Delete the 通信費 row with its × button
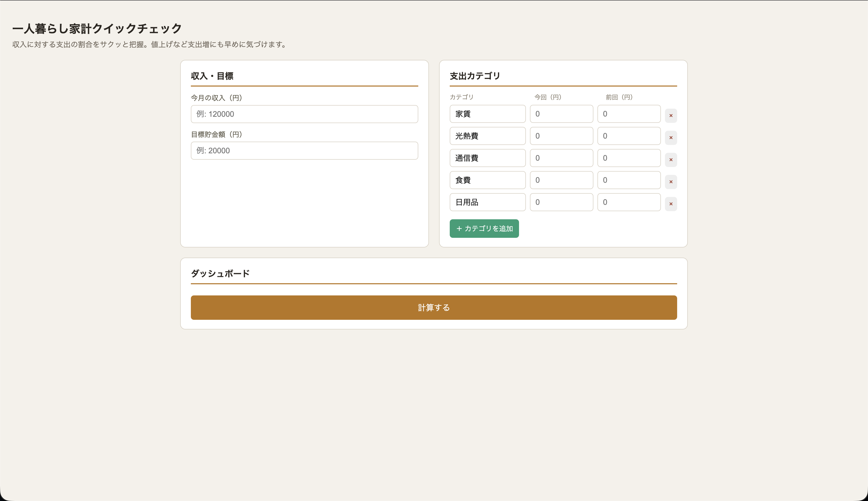 click(671, 160)
